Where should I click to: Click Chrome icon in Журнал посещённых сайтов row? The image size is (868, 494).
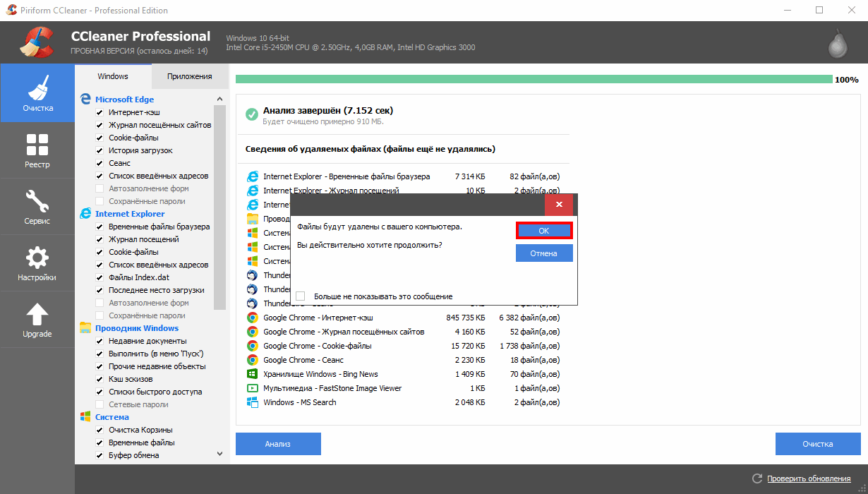(x=252, y=332)
